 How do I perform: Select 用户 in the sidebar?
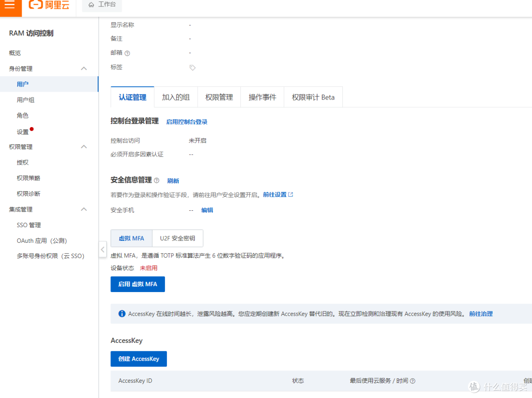pos(49,84)
